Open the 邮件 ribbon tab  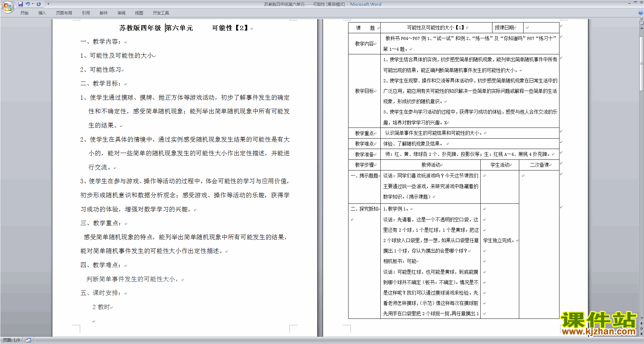coord(104,13)
